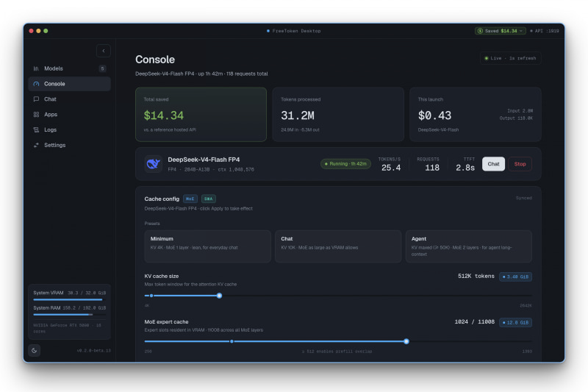Screen dimensions: 588x392
Task: Select the Chat cache preset card
Action: (338, 246)
